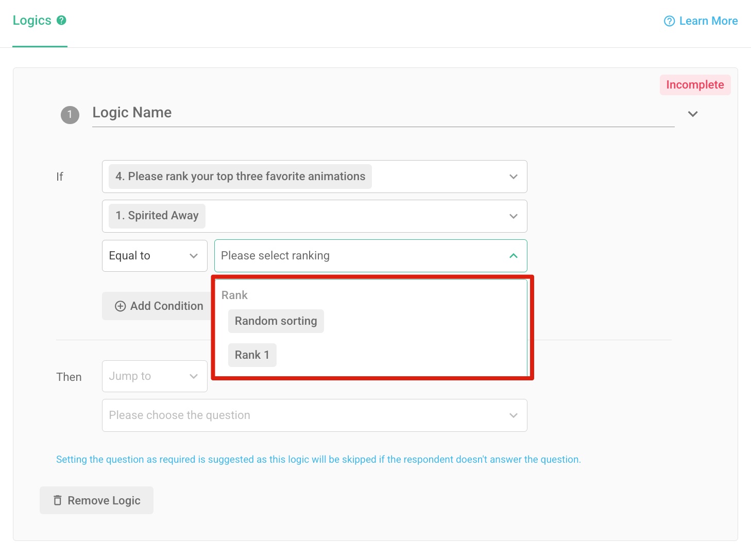Screen dimensions: 751x560
Task: Click the green help icon beside Logics
Action: coord(61,21)
